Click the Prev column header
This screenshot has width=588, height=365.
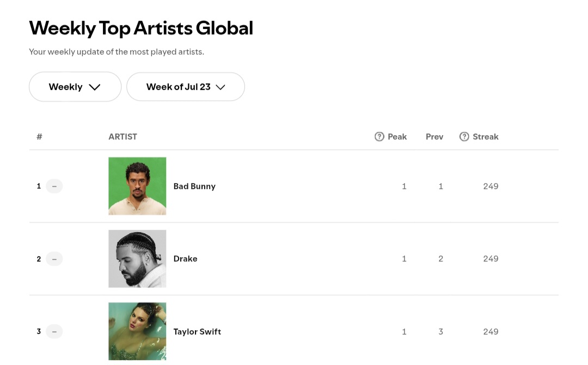point(434,137)
